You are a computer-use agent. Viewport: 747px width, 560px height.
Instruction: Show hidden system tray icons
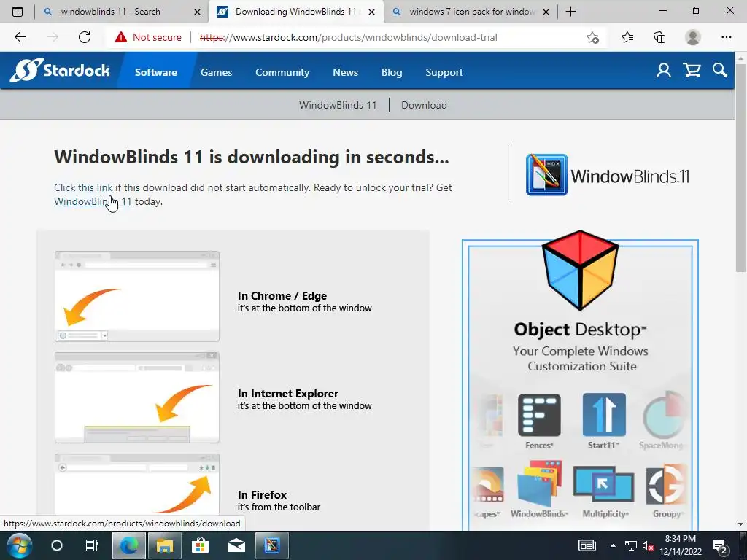click(613, 545)
